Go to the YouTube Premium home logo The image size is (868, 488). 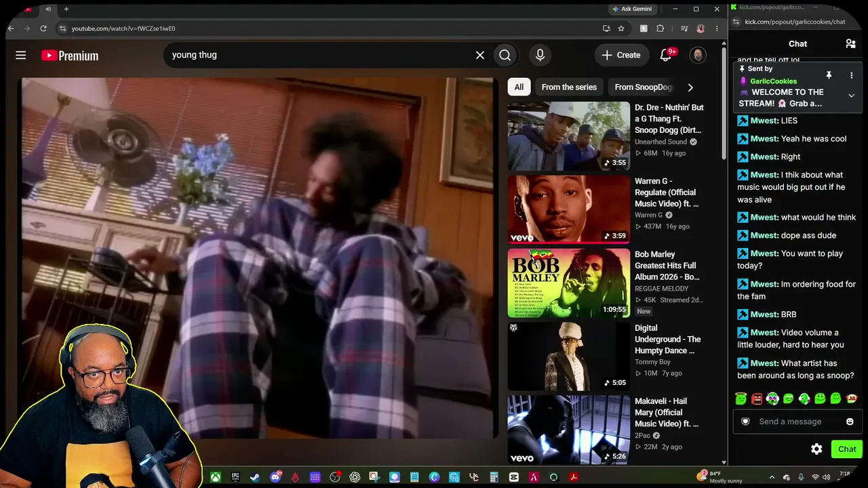click(70, 56)
